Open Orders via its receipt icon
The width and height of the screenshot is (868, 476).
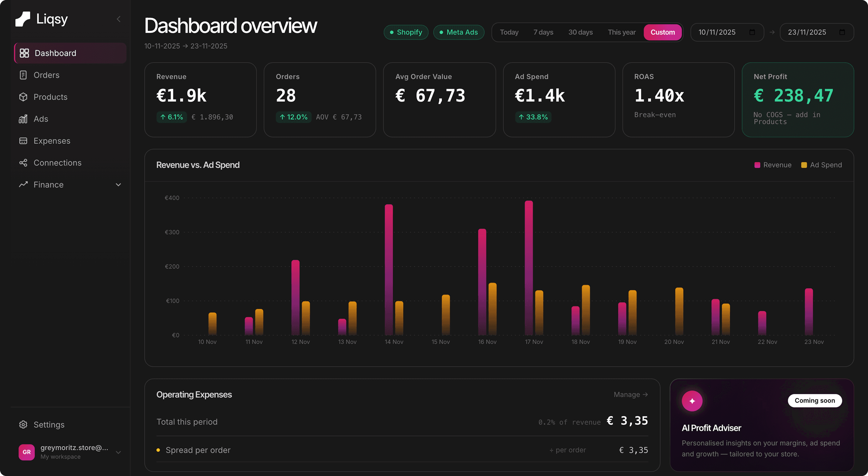point(23,75)
